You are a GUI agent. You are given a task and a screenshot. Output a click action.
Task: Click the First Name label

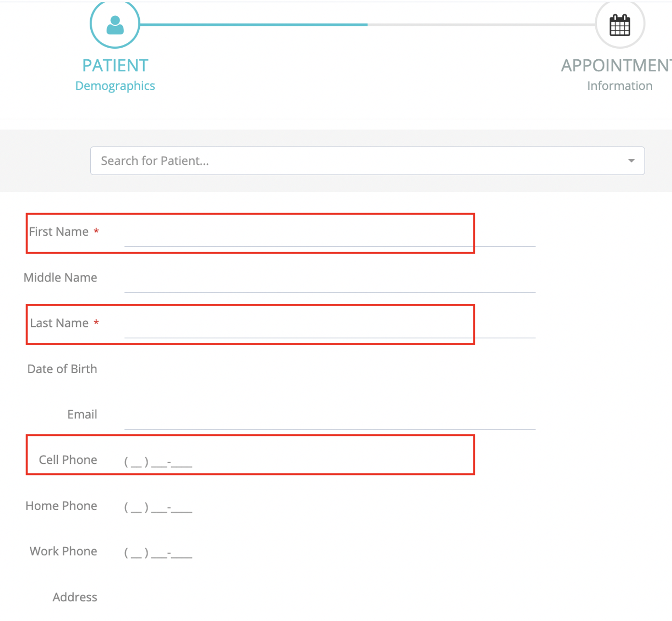click(x=59, y=232)
